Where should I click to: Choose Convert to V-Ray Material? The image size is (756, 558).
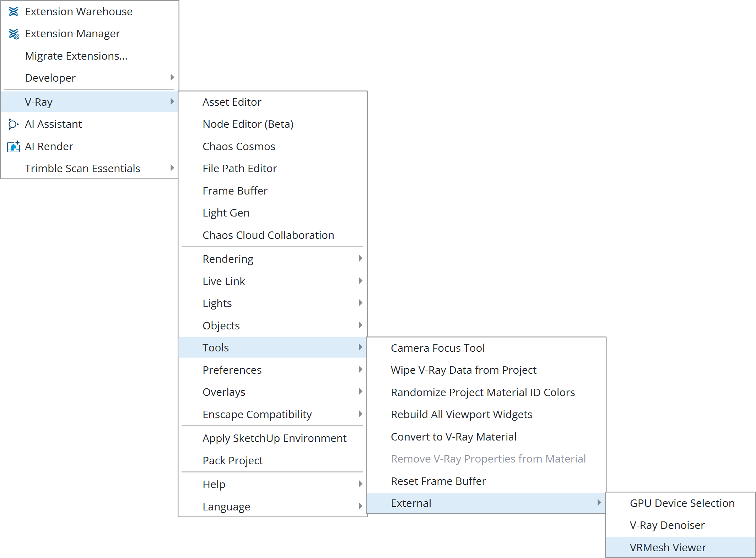[x=486, y=437]
